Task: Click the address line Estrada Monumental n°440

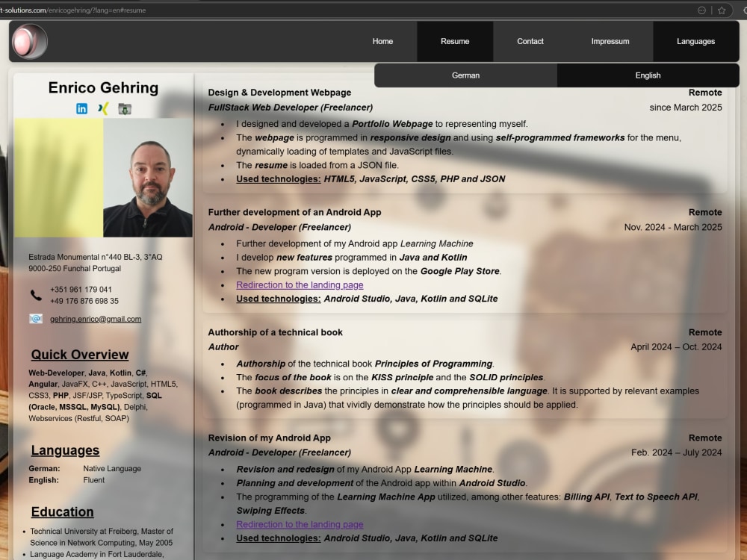Action: (96, 257)
